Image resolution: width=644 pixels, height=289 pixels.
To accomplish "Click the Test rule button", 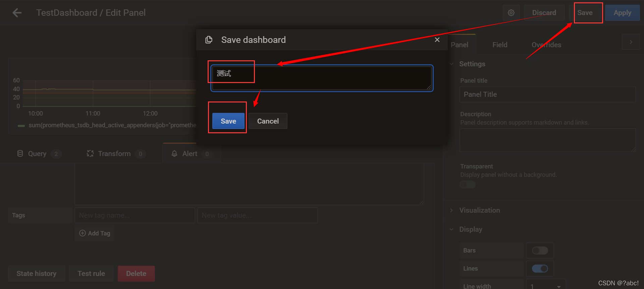I will point(91,274).
